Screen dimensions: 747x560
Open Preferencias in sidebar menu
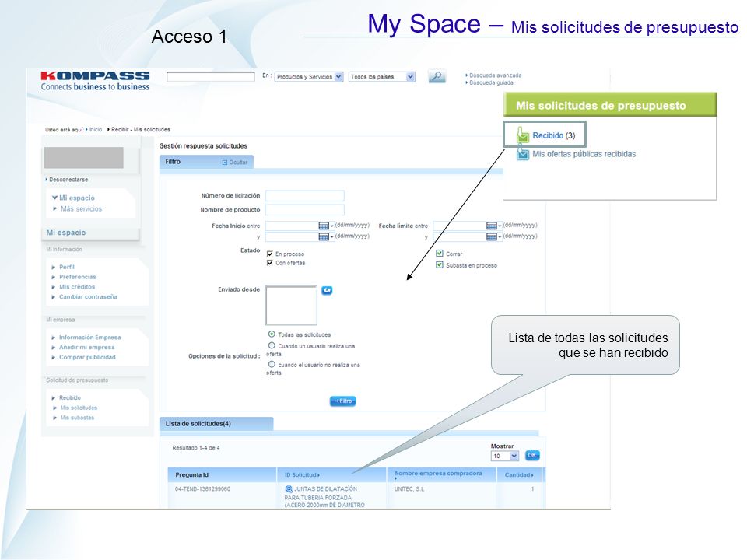click(78, 277)
